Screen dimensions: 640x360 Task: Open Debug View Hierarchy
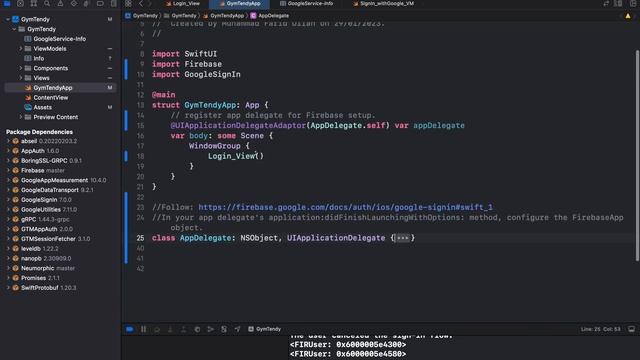coord(197,329)
